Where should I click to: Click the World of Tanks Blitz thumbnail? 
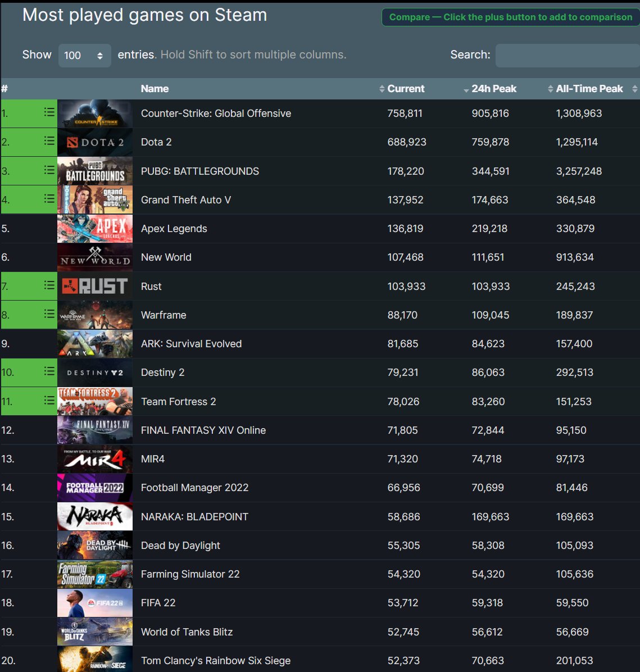point(95,632)
